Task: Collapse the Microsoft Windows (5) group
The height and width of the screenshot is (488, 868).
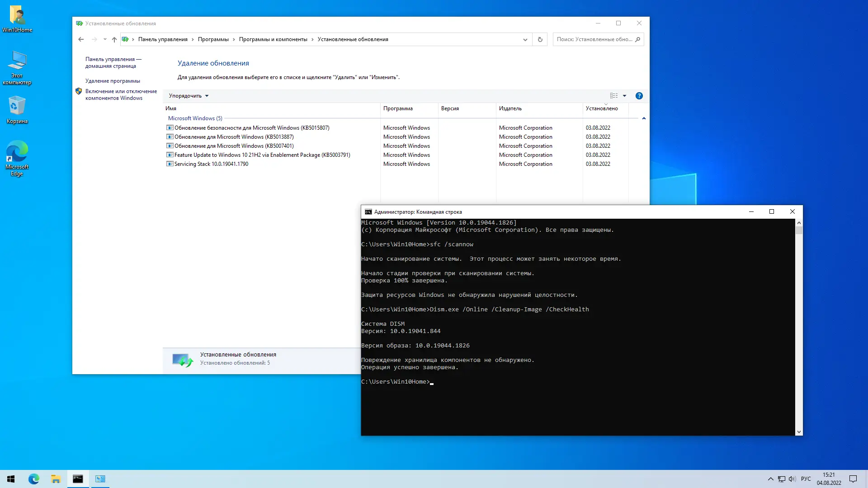Action: (x=644, y=118)
